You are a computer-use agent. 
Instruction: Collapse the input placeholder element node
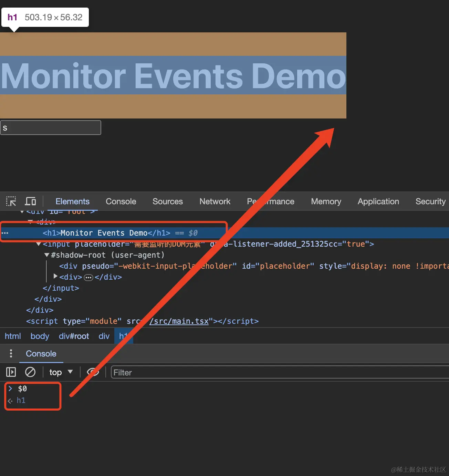(38, 244)
